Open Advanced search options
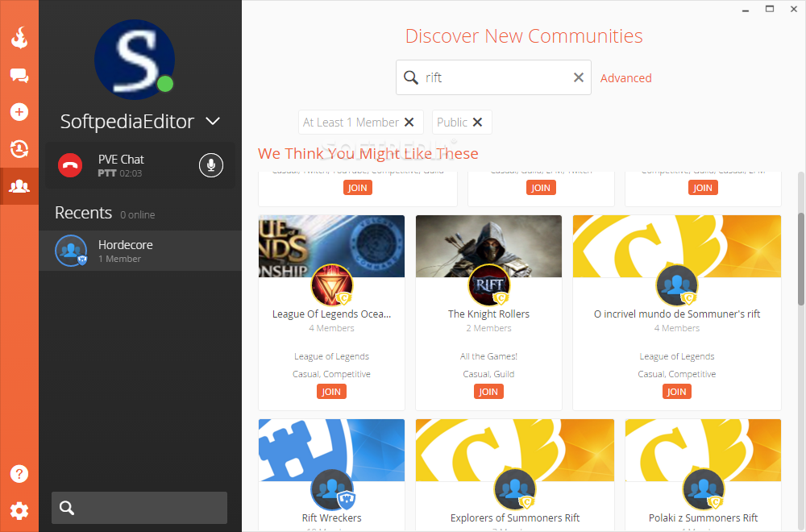The image size is (806, 532). 625,78
